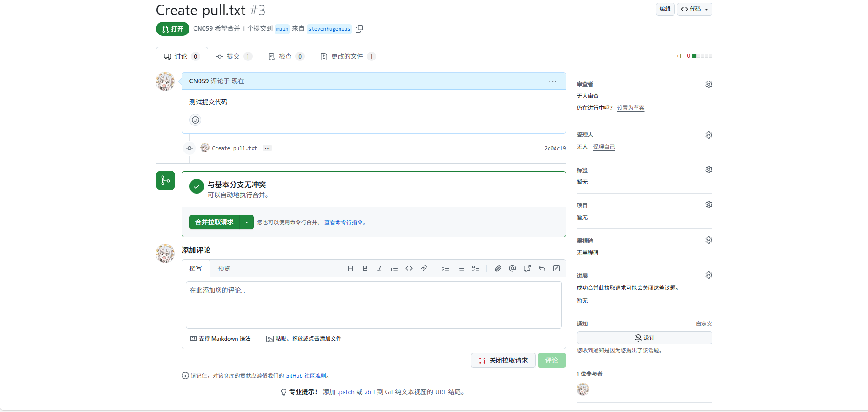Open reviewers settings gear
Viewport: 868px width, 412px height.
(x=708, y=84)
